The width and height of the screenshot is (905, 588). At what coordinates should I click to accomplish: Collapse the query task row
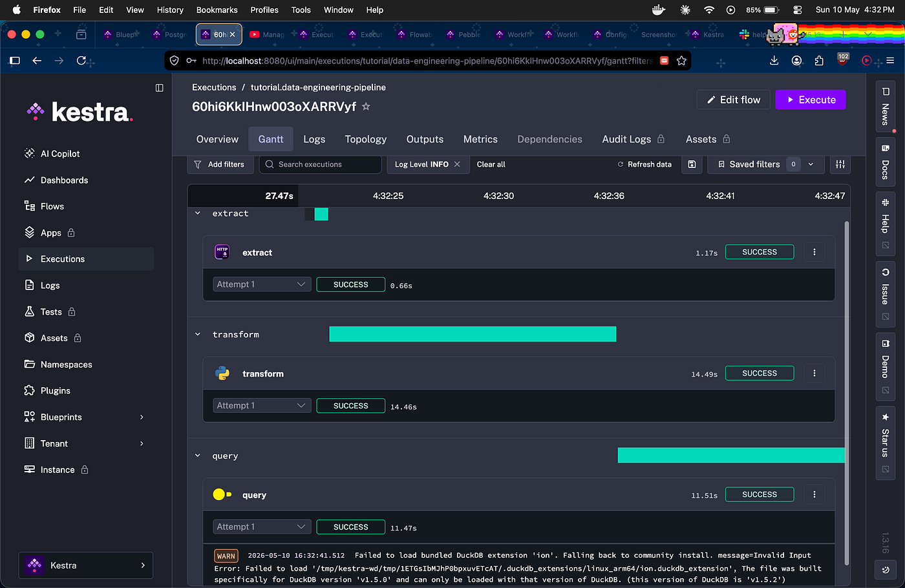point(198,456)
